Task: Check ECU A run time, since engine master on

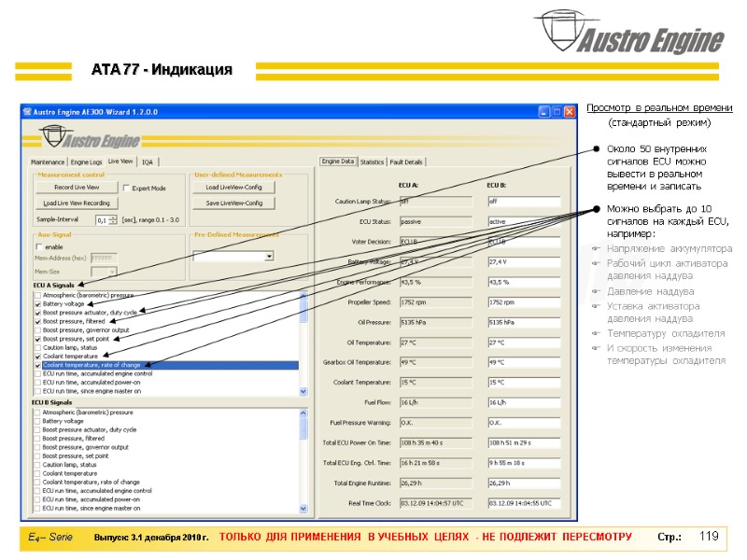Action: point(37,391)
